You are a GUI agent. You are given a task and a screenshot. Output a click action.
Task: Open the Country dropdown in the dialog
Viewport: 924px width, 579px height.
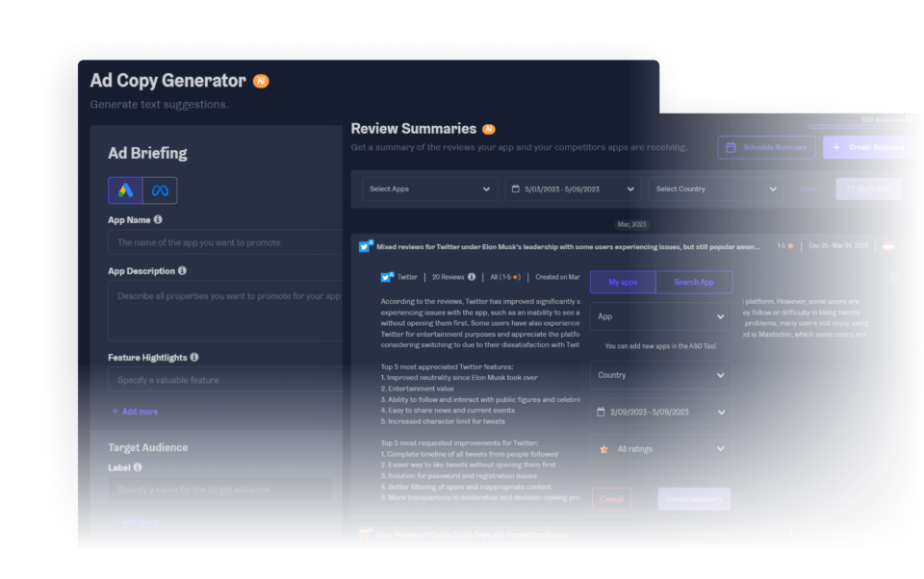coord(661,375)
